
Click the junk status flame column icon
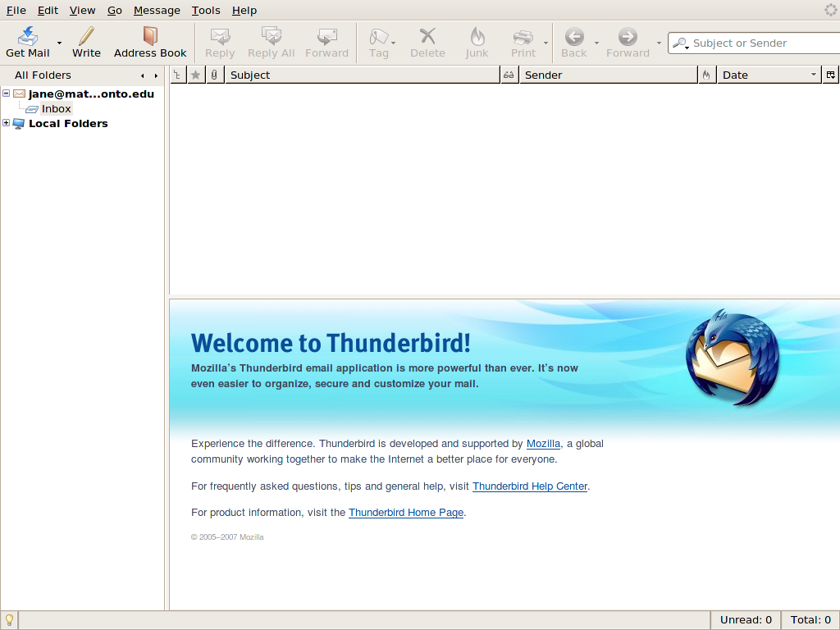point(706,75)
